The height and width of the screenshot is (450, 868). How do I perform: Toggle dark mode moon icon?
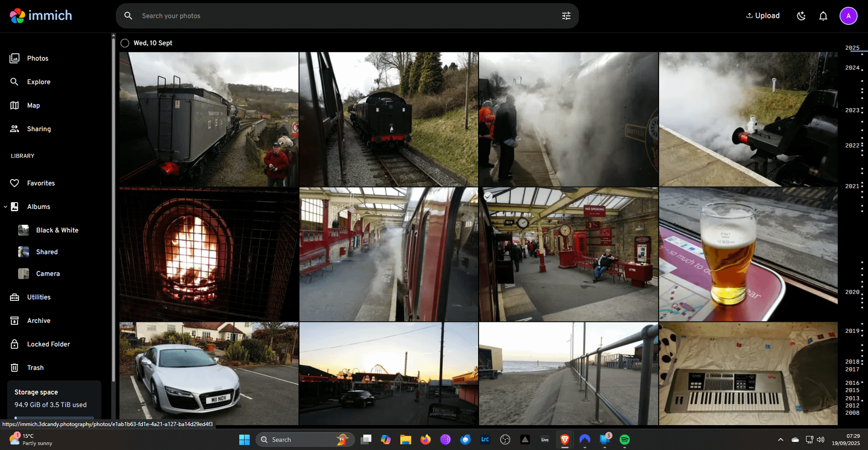801,16
